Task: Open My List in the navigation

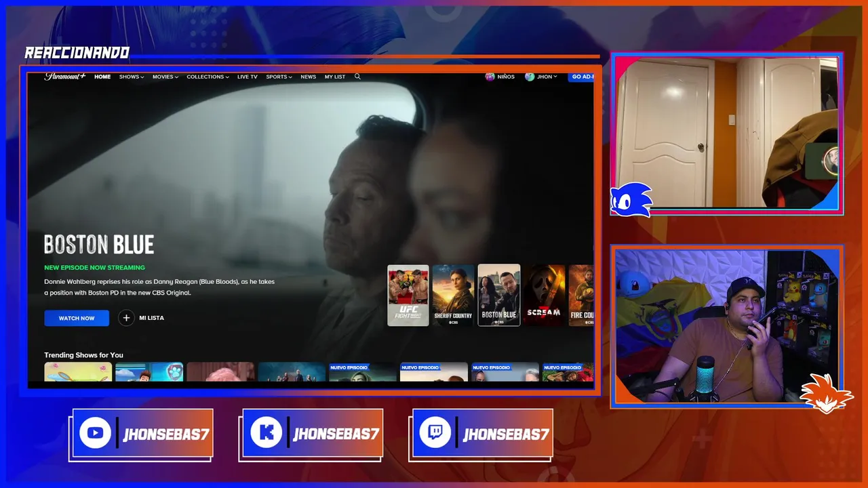Action: pyautogui.click(x=335, y=77)
